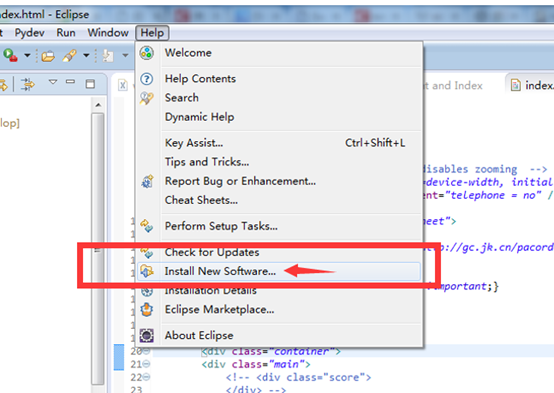Collapse the fold marker on line 21
This screenshot has width=554, height=393.
pos(146,364)
